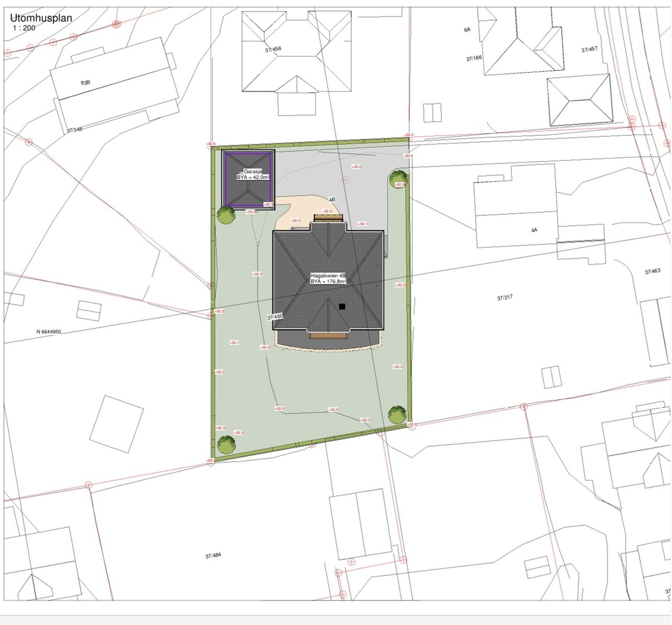Screen dimensions: 672x625
Task: Click the "37/348" parcel number
Action: pos(74,130)
